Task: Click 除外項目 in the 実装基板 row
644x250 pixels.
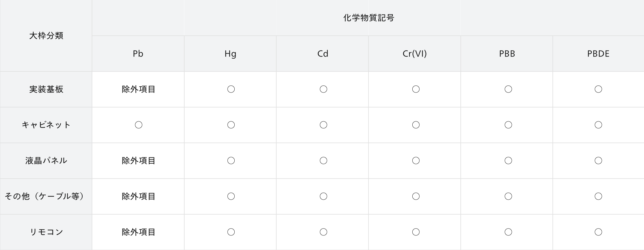Action: [x=138, y=89]
